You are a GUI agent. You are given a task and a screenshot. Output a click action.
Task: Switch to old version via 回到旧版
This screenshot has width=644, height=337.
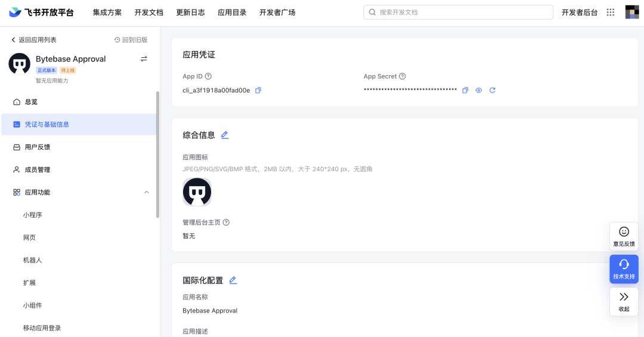click(131, 40)
